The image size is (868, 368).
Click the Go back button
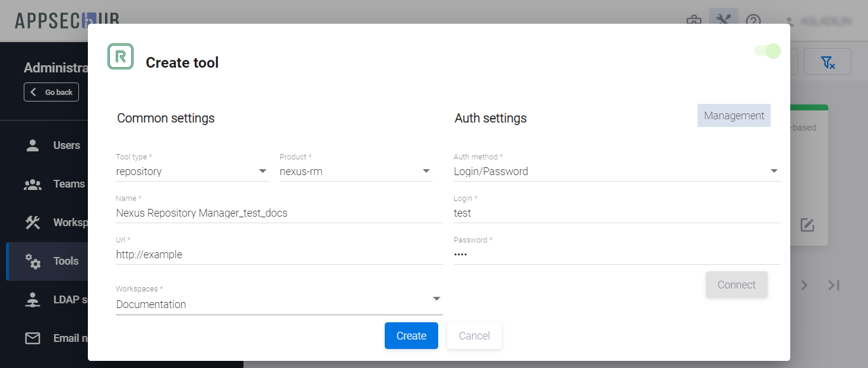pyautogui.click(x=52, y=92)
